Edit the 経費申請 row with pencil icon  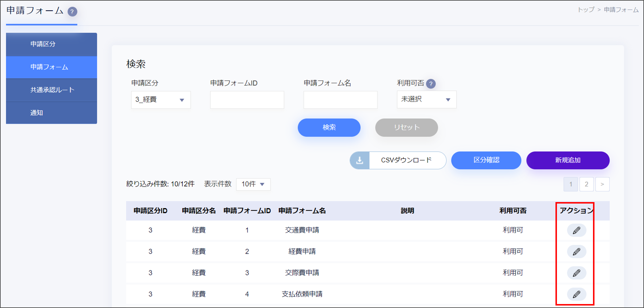[576, 251]
